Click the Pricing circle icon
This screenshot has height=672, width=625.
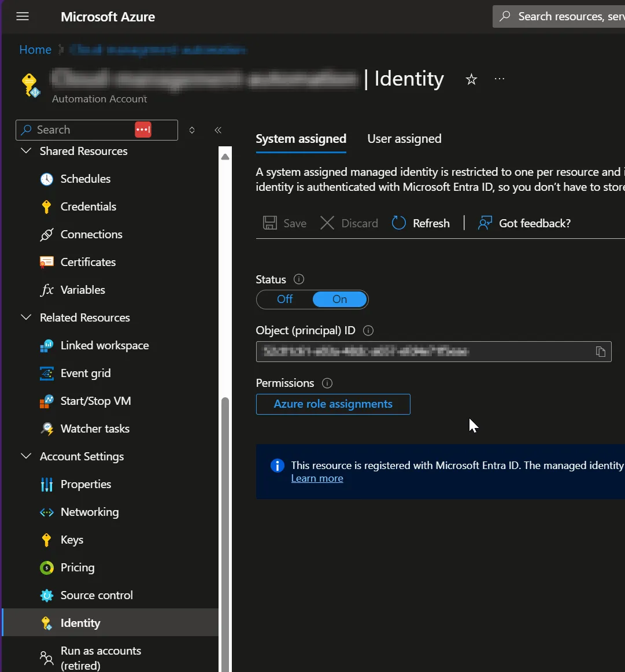pos(47,568)
